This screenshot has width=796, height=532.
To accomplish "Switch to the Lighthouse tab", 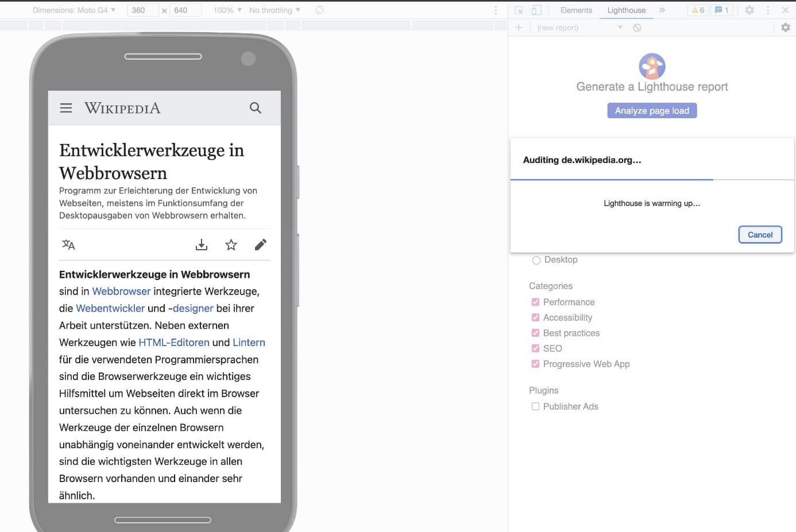I will coord(627,10).
